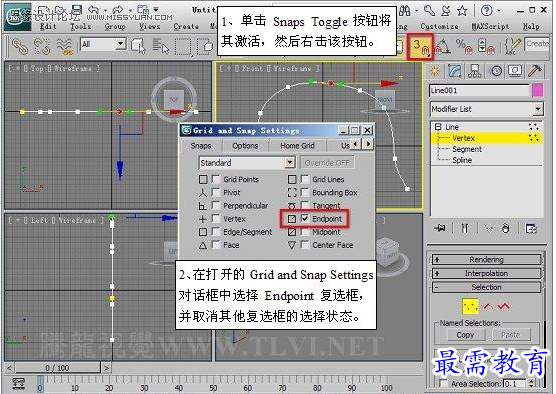Expand the Rendering rollout
The width and height of the screenshot is (556, 394).
[x=486, y=259]
